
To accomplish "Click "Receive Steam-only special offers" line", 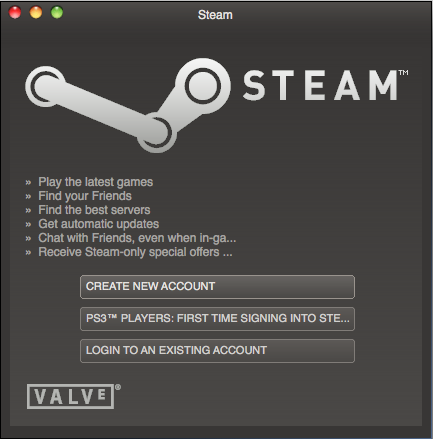I will pyautogui.click(x=135, y=252).
